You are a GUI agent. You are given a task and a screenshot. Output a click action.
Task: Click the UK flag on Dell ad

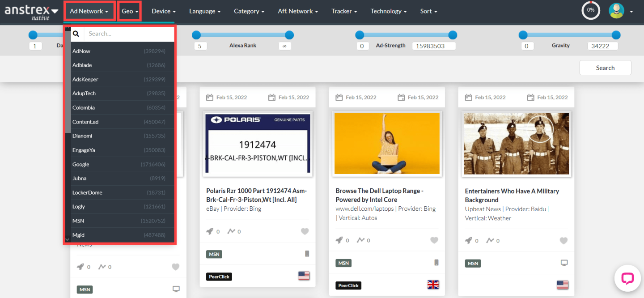click(x=433, y=285)
